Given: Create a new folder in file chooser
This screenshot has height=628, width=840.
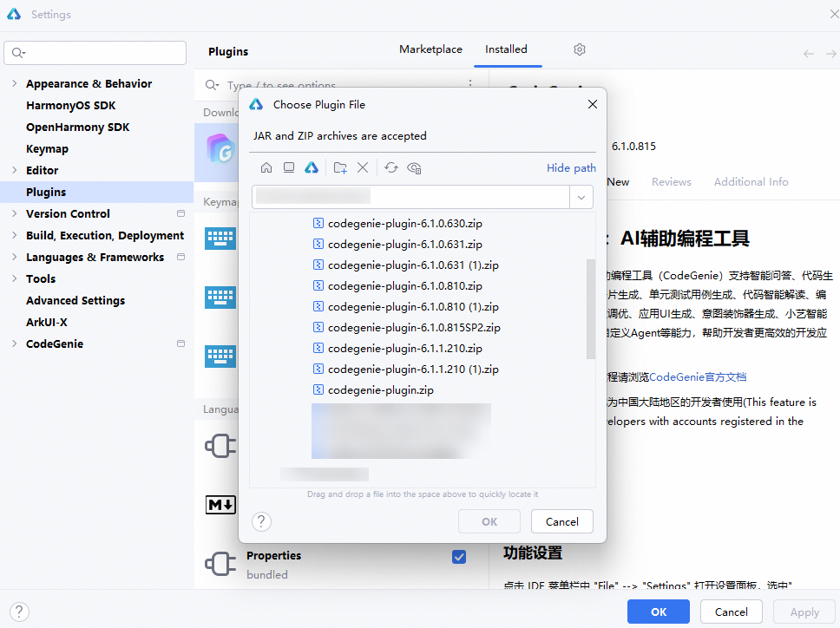Looking at the screenshot, I should pos(340,167).
